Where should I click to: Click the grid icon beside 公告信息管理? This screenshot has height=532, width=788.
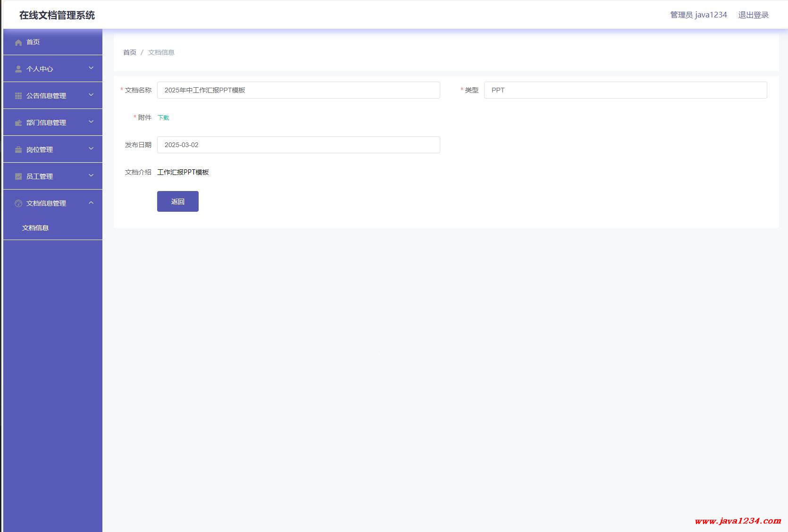tap(18, 96)
